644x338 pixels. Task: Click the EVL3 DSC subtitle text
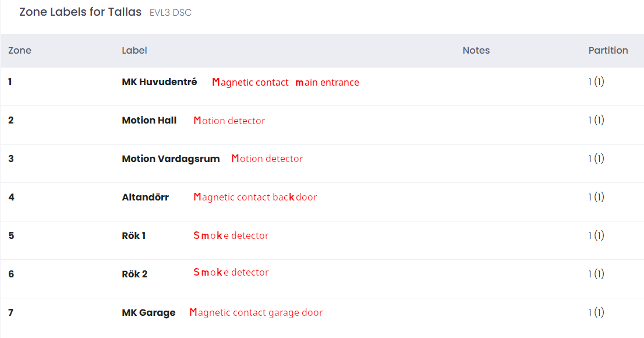[171, 13]
